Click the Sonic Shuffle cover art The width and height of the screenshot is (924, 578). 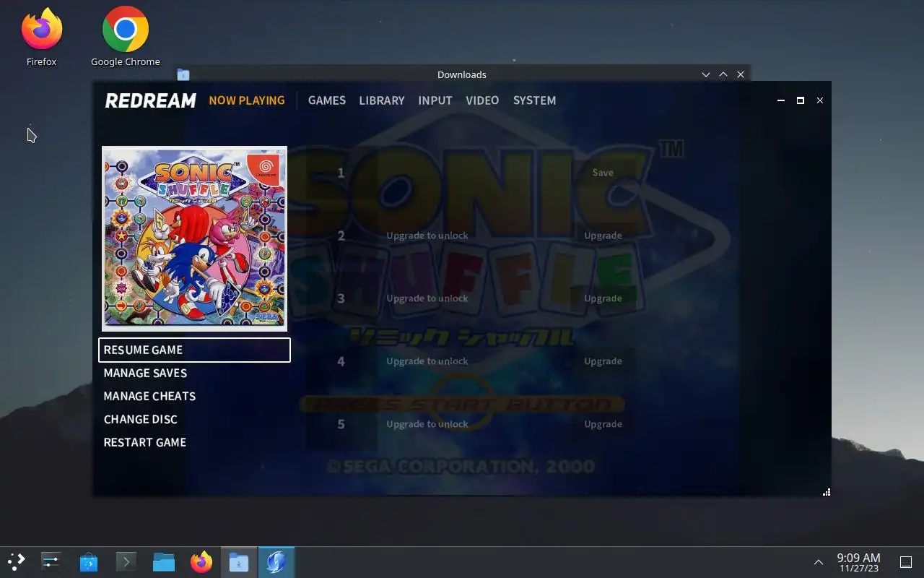(x=194, y=238)
